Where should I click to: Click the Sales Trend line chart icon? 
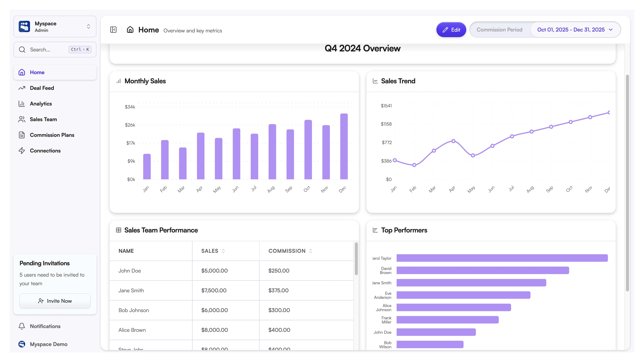tap(375, 81)
